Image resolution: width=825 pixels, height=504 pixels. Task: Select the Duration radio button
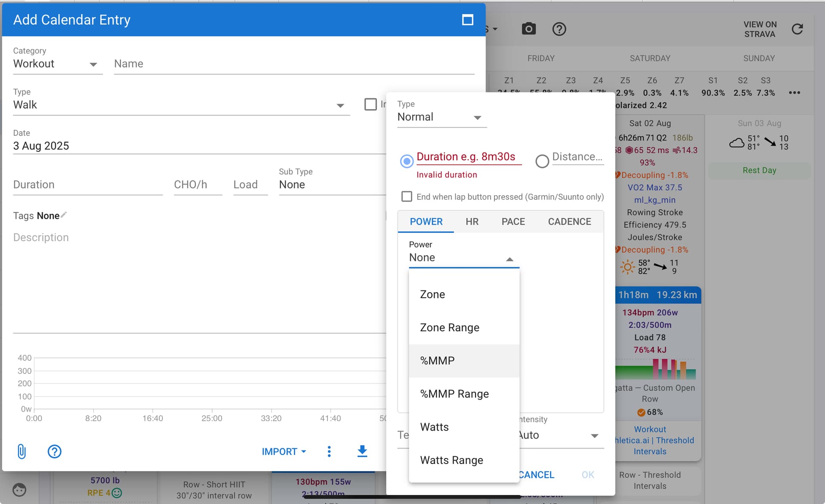(406, 161)
